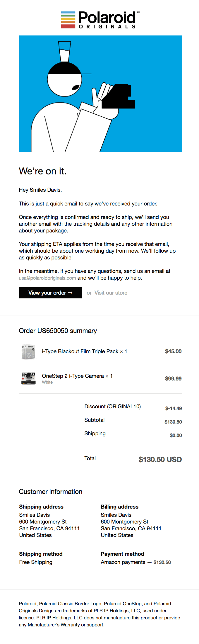Click the usa@polaroidoriginals.com email link
The height and width of the screenshot is (644, 199).
coord(47,278)
